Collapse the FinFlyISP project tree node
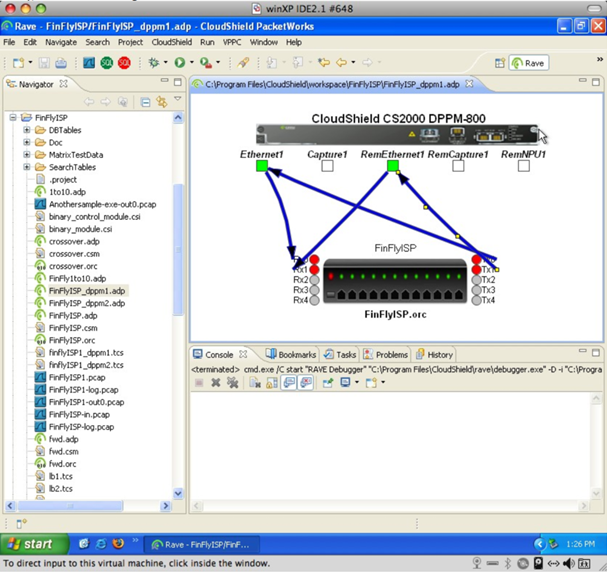The image size is (607, 573). coord(13,117)
